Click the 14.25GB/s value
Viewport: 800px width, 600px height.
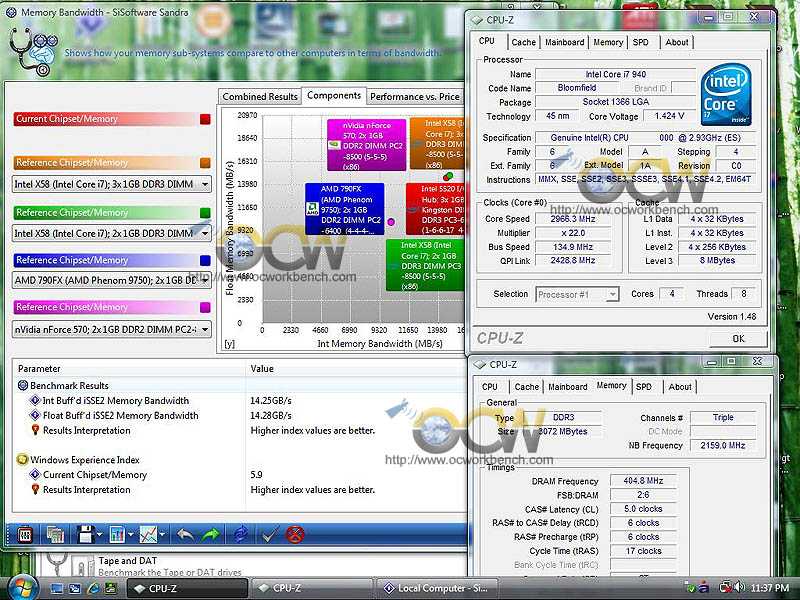point(271,401)
